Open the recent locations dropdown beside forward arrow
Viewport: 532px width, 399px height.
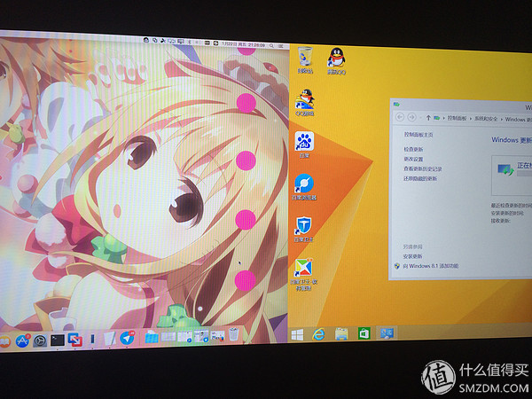[420, 117]
